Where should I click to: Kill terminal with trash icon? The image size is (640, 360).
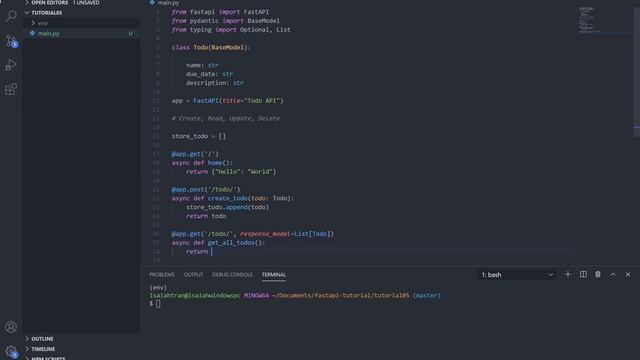click(598, 275)
